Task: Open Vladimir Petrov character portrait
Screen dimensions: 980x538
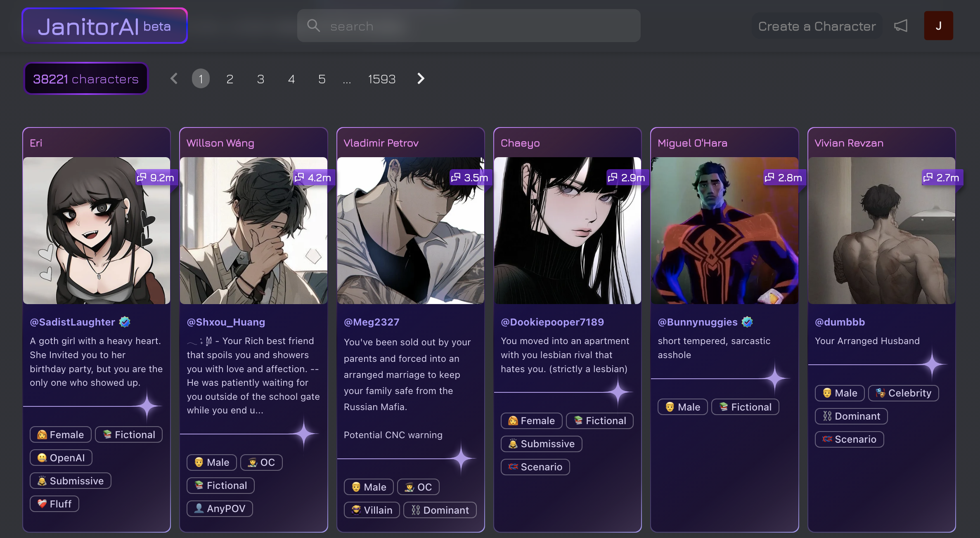Action: (411, 231)
